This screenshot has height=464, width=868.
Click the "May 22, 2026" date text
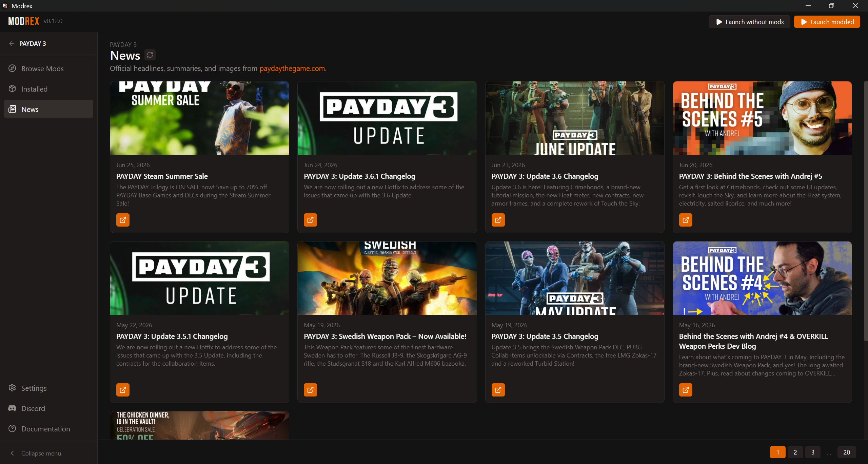(134, 325)
